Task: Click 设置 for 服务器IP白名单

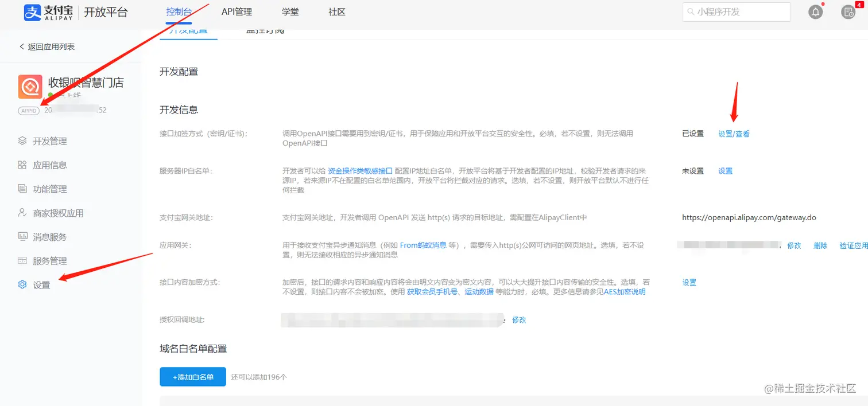Action: [x=725, y=171]
